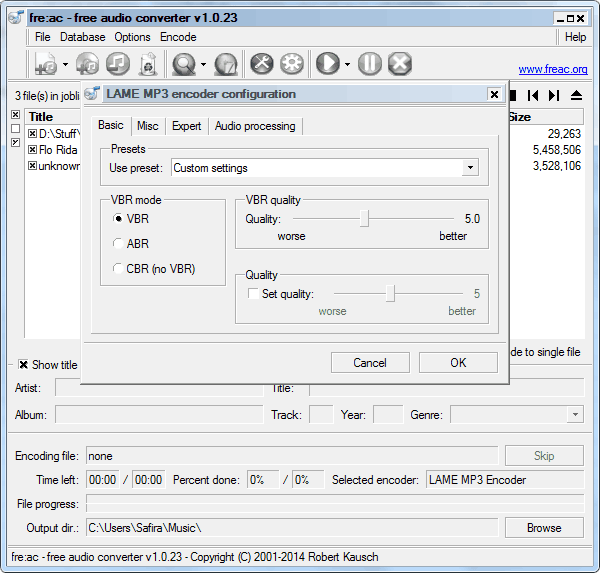Click the File progress bar
600x573 pixels.
[335, 504]
